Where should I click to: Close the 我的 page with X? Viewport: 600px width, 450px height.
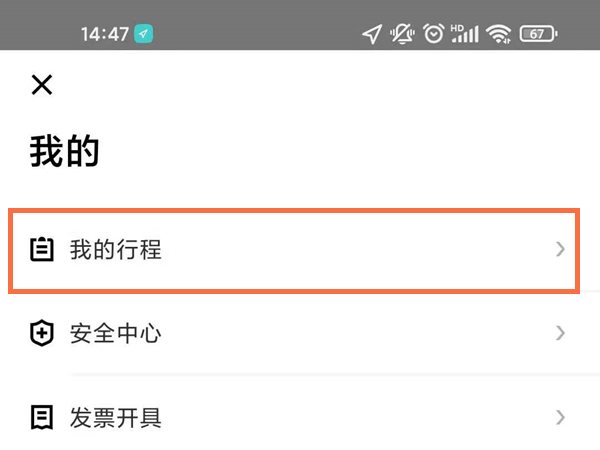41,85
